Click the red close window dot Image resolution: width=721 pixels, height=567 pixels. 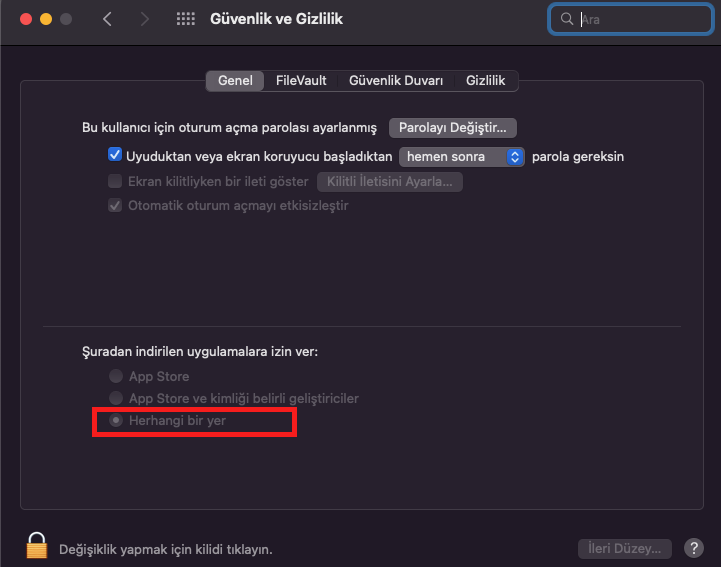pyautogui.click(x=26, y=19)
